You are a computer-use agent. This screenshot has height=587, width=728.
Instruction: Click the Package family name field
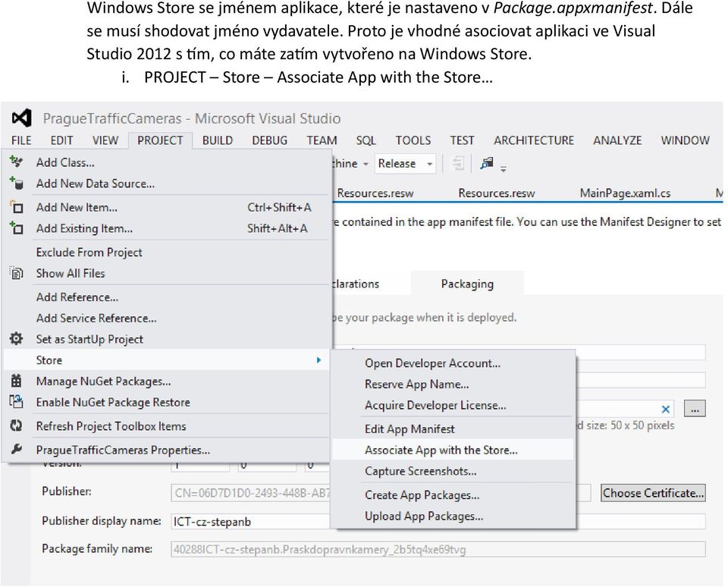[438, 549]
